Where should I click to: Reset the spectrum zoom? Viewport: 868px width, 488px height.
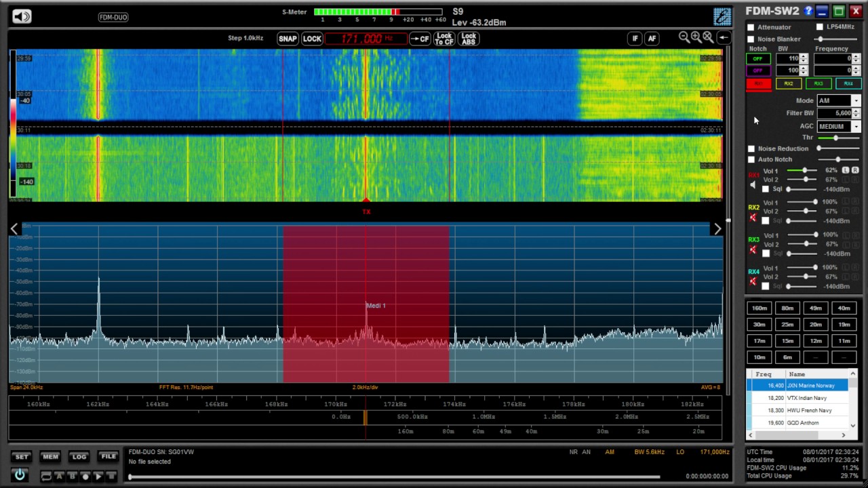tap(708, 37)
